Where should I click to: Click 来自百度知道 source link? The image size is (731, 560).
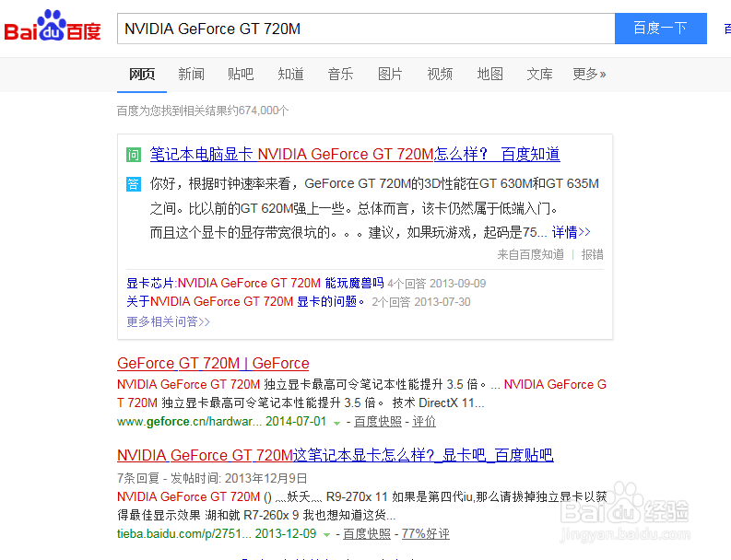(x=531, y=254)
